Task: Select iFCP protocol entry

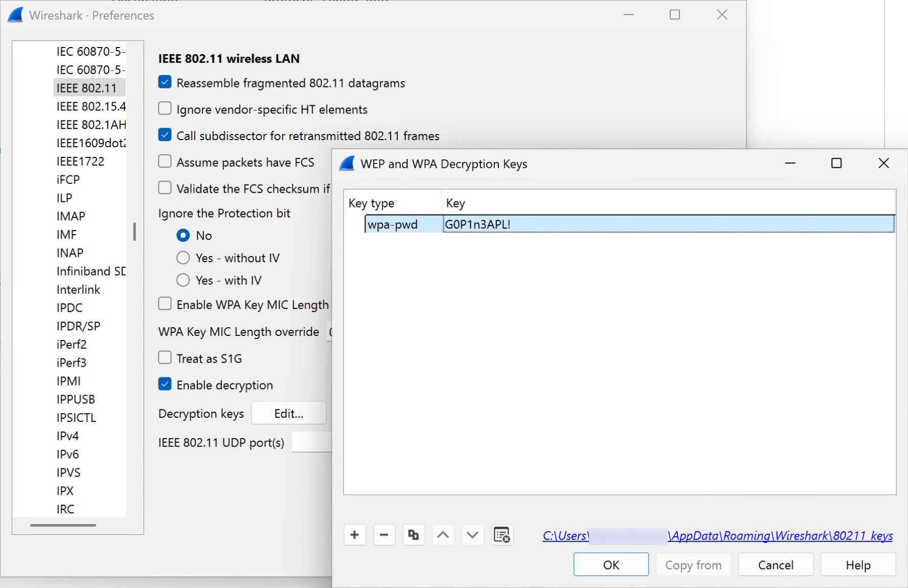Action: point(68,180)
